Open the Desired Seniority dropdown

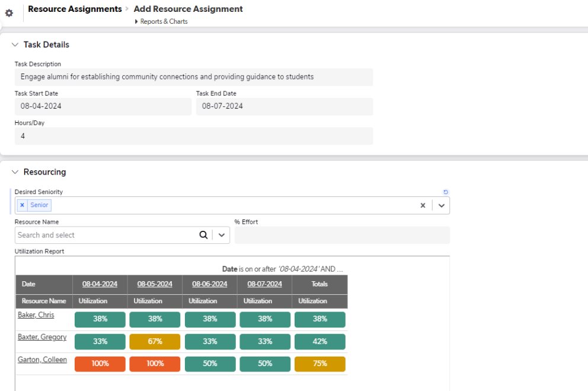coord(441,205)
